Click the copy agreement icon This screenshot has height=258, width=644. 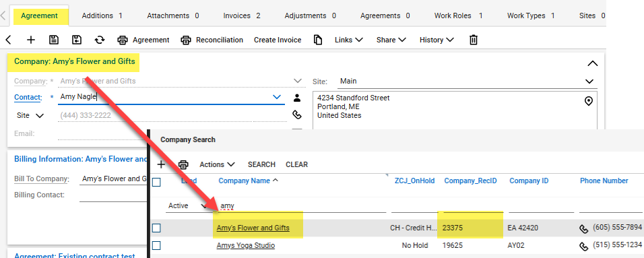coord(318,40)
